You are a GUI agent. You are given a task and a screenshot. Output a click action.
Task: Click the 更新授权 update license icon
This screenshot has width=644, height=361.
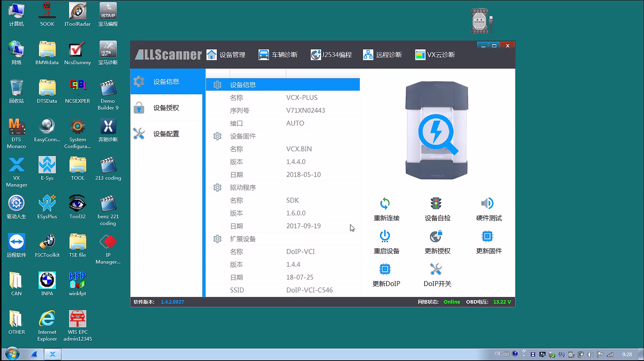point(437,237)
